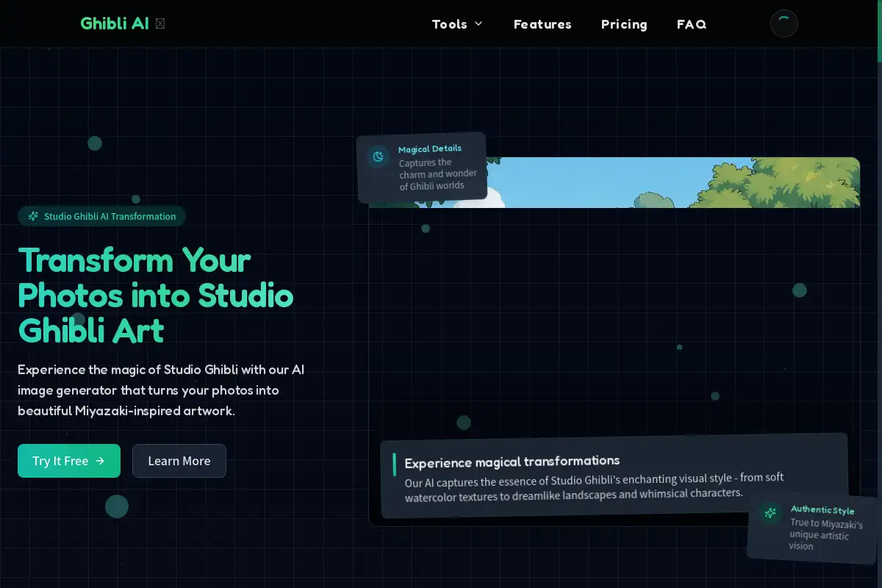Click the Transform Your Photos headline
882x588 pixels.
pyautogui.click(x=156, y=295)
